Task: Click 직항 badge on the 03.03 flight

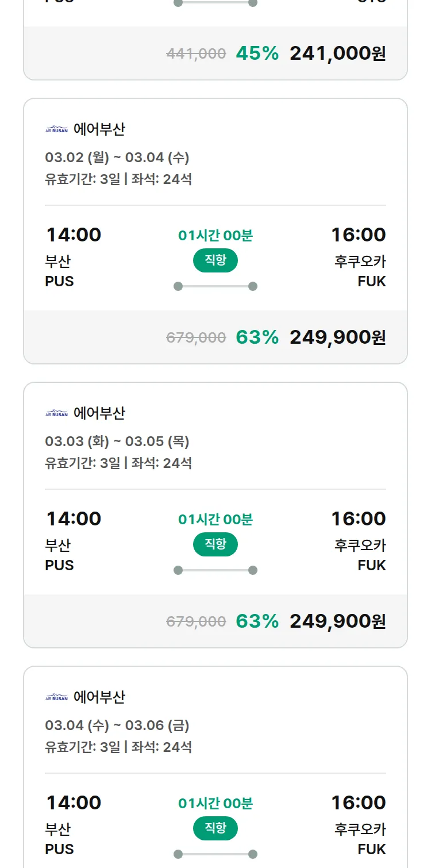Action: pyautogui.click(x=215, y=544)
